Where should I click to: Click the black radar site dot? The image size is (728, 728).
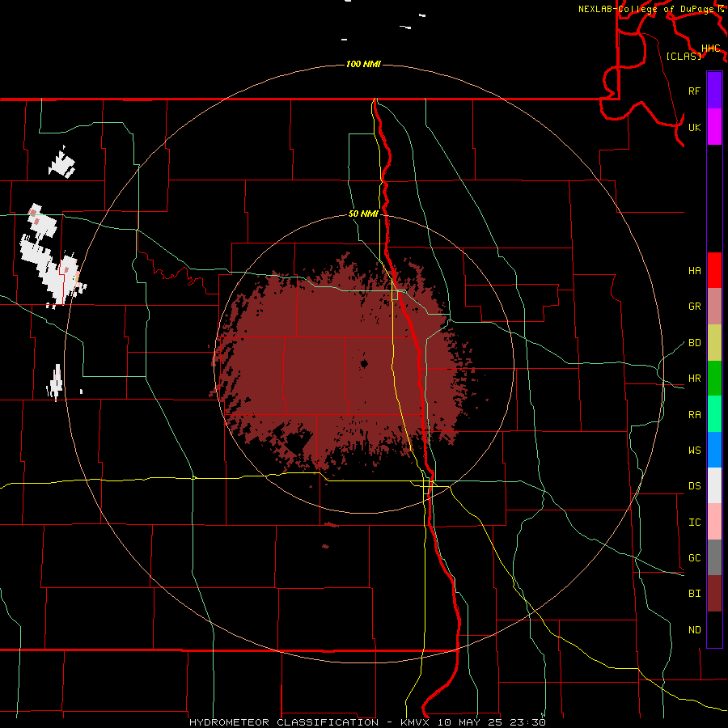point(364,363)
